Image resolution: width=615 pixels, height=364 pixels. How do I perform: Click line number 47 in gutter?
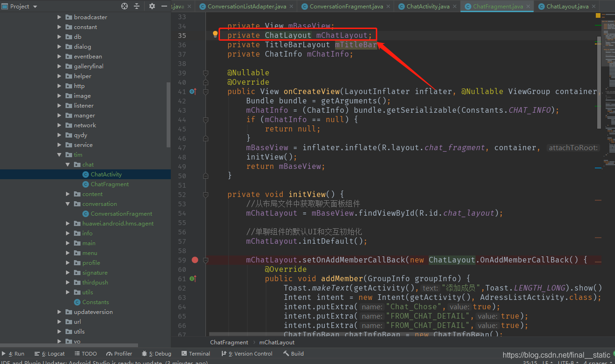[x=182, y=147]
